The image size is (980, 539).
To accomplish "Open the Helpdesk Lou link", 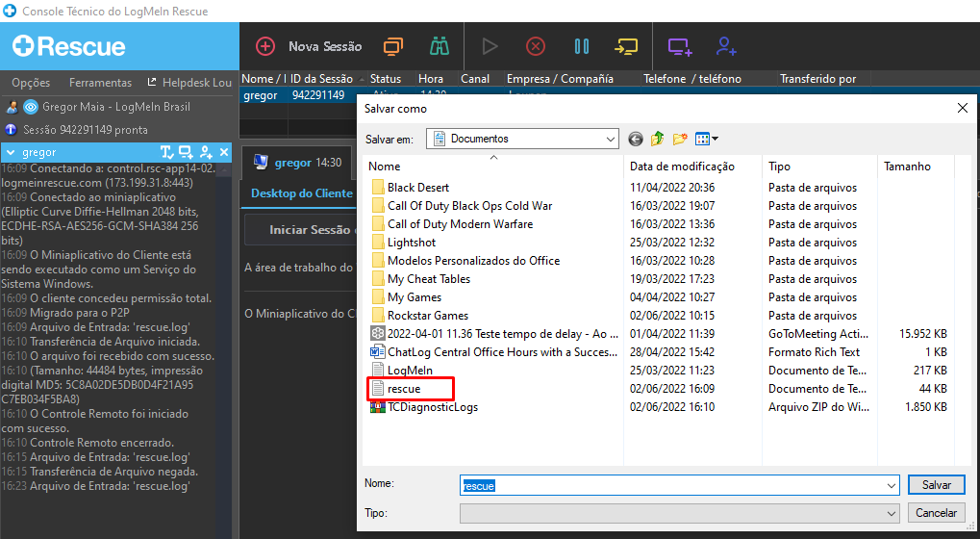I will click(x=189, y=83).
